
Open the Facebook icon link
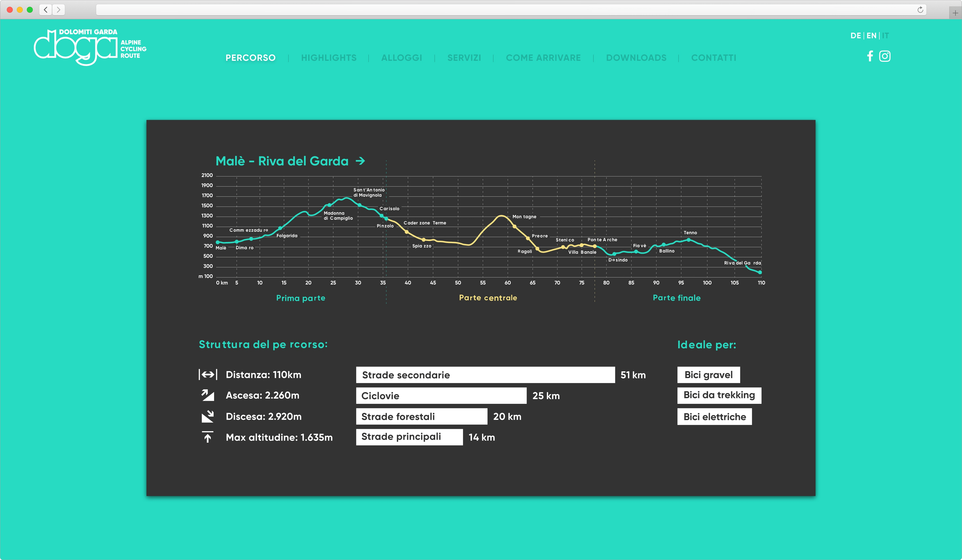870,56
